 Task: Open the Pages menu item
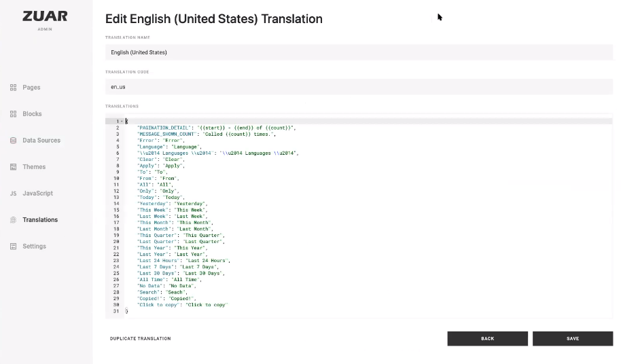[31, 88]
